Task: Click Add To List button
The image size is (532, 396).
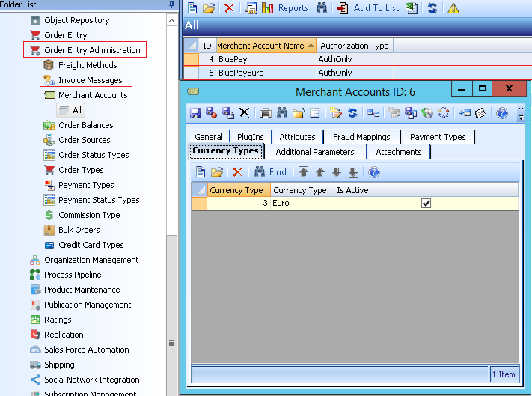Action: click(x=368, y=8)
